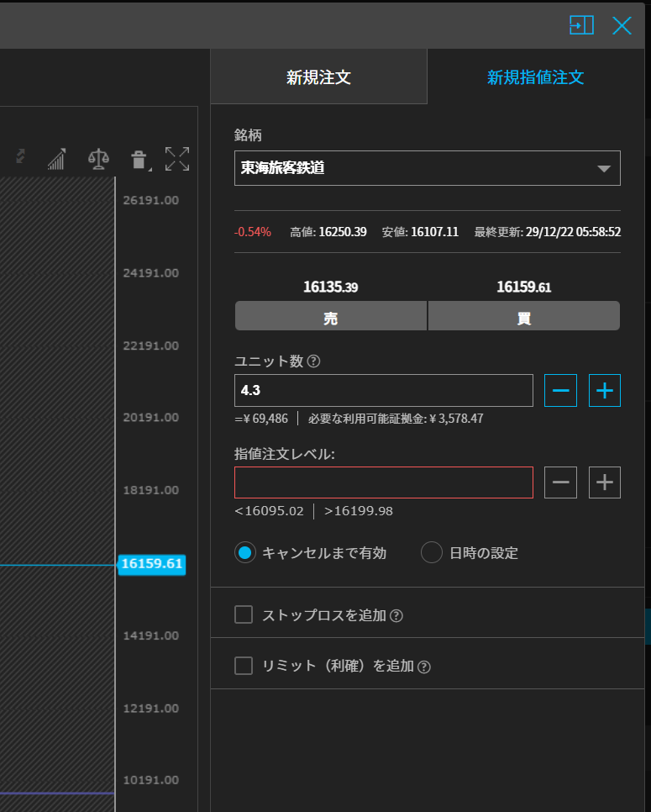The image size is (651, 812).
Task: Click the help icon beside ユニット数
Action: [x=314, y=361]
